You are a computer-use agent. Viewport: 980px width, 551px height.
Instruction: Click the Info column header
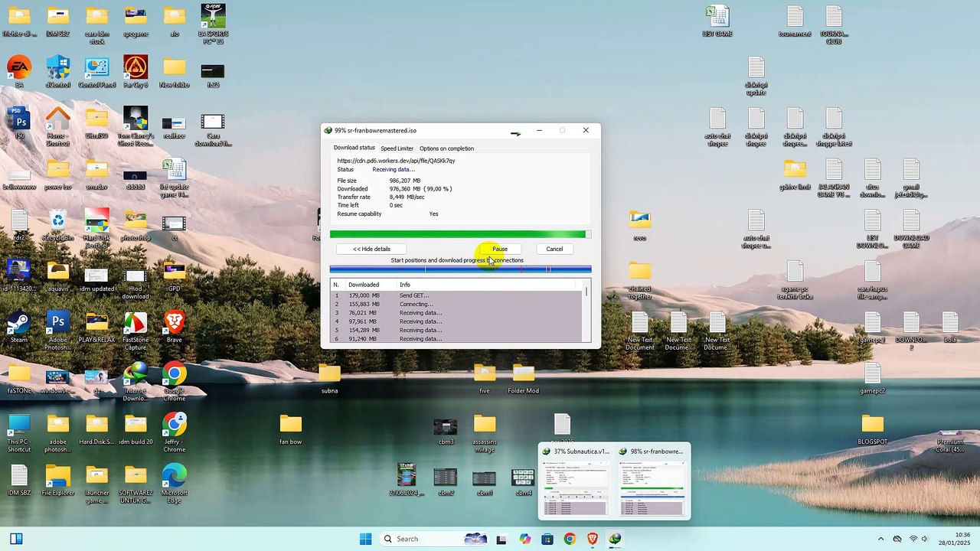pos(487,285)
